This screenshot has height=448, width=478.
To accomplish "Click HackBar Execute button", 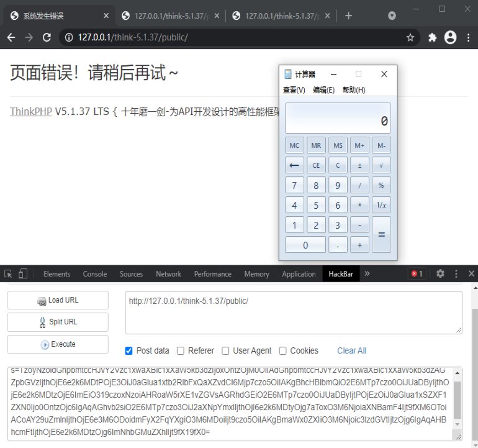I will pyautogui.click(x=58, y=344).
